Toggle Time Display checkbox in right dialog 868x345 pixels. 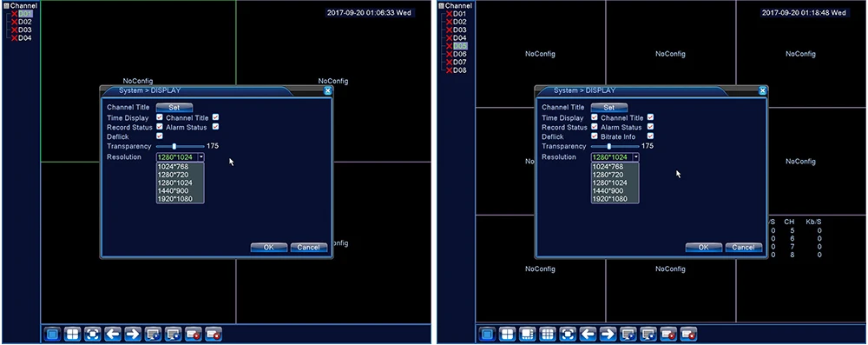pos(595,117)
